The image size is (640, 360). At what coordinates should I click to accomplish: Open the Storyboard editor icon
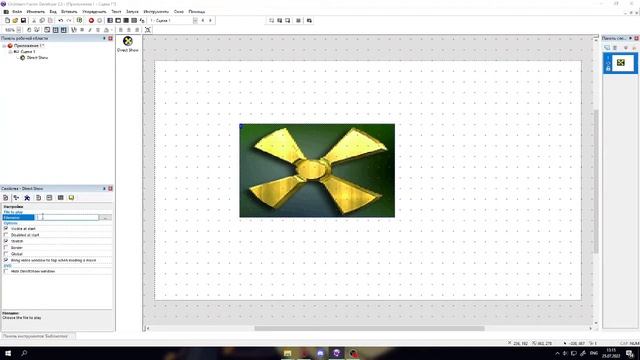click(110, 20)
